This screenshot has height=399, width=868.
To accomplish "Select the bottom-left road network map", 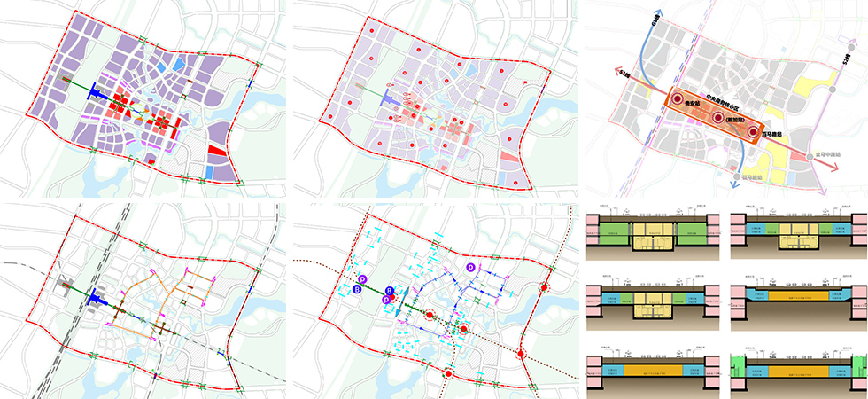I will pyautogui.click(x=144, y=299).
